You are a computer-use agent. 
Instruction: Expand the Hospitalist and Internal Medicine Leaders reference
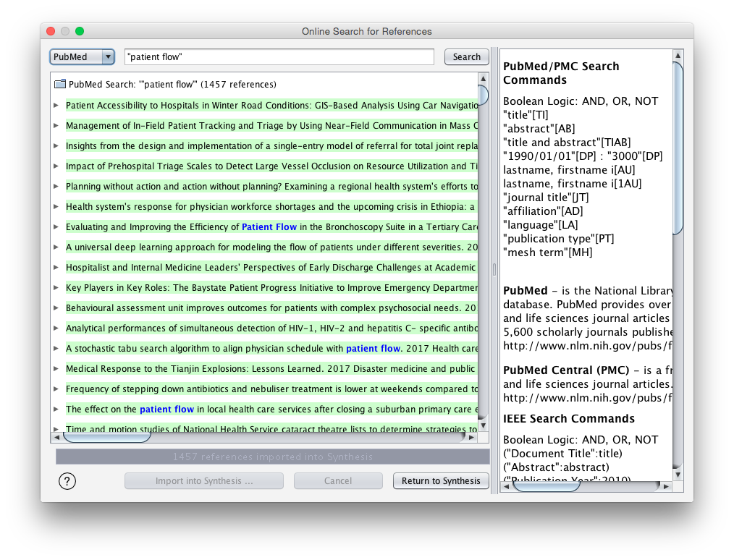click(56, 267)
